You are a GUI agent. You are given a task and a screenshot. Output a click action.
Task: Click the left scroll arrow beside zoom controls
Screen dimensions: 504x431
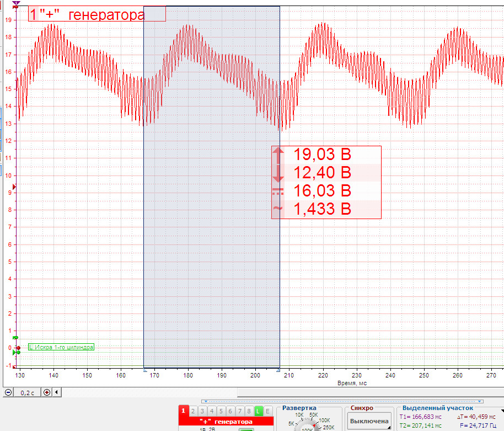[x=57, y=392]
